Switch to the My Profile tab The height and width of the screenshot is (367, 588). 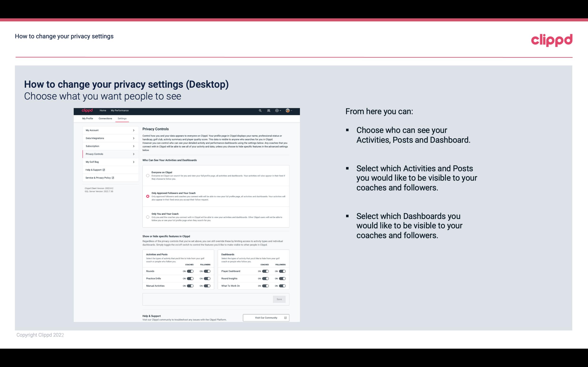(88, 118)
